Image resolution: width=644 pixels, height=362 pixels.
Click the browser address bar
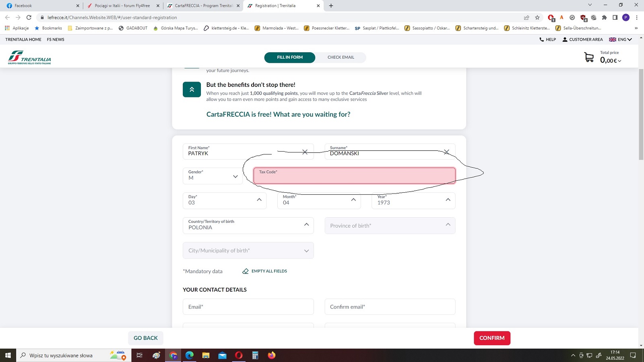(x=282, y=17)
